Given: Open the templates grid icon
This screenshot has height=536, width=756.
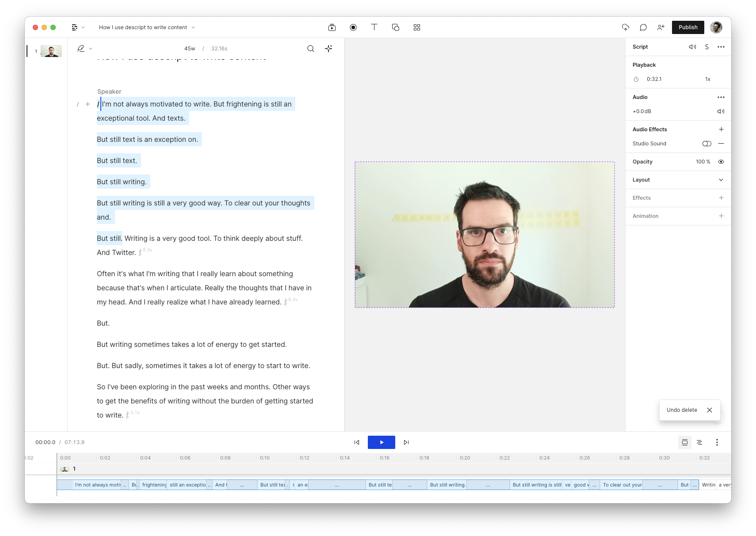Looking at the screenshot, I should coord(417,27).
